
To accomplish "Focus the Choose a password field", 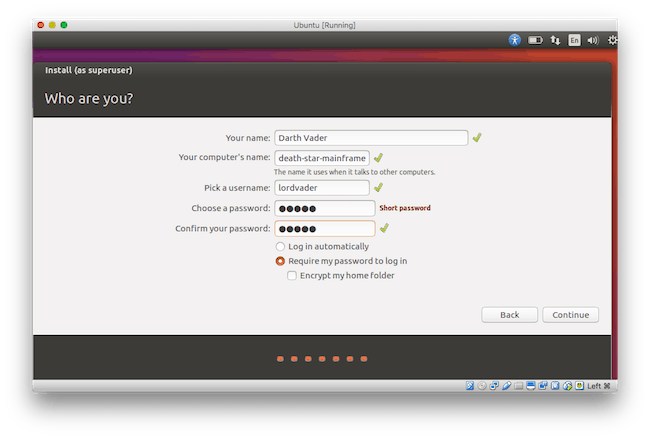I will [325, 208].
